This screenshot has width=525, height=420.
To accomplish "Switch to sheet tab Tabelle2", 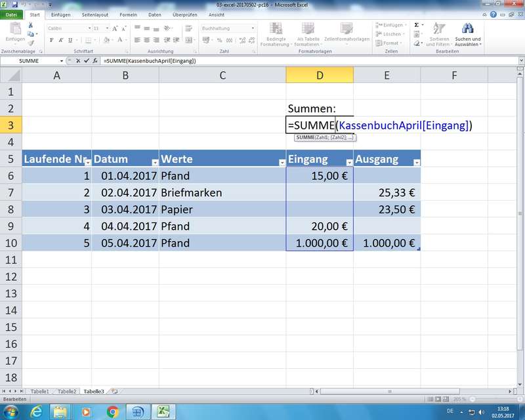I will [x=67, y=391].
